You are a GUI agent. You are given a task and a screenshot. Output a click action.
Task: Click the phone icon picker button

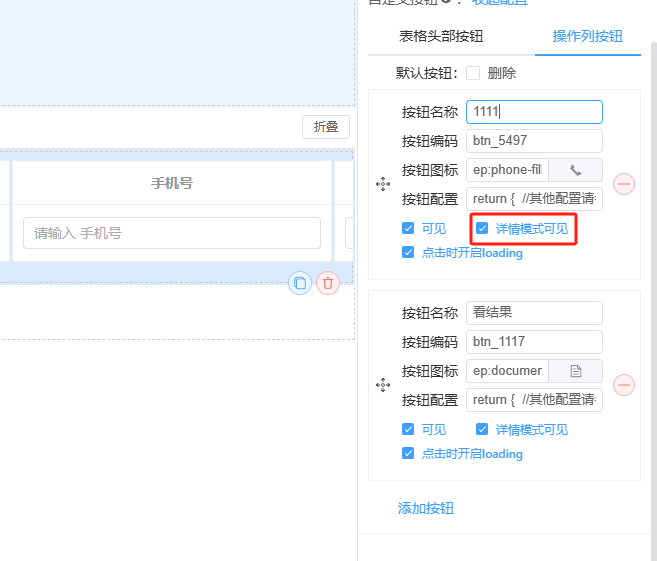[575, 170]
